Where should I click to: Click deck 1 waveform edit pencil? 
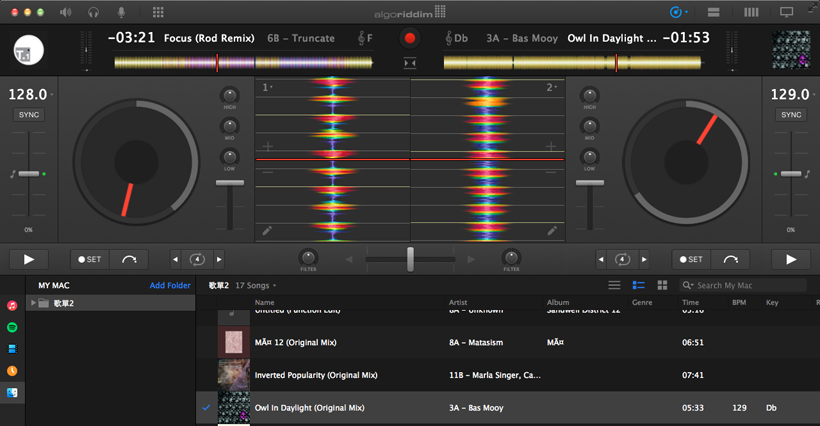point(267,231)
